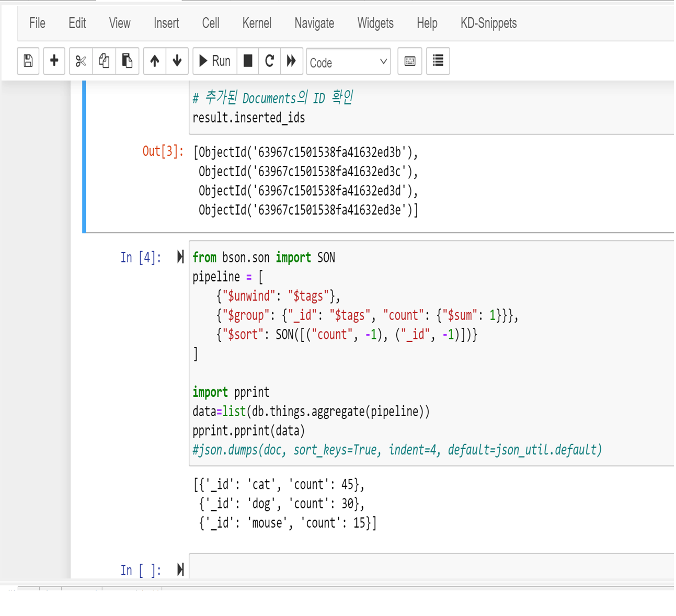Copy selected cells using the copy icon
The width and height of the screenshot is (676, 616).
click(104, 61)
